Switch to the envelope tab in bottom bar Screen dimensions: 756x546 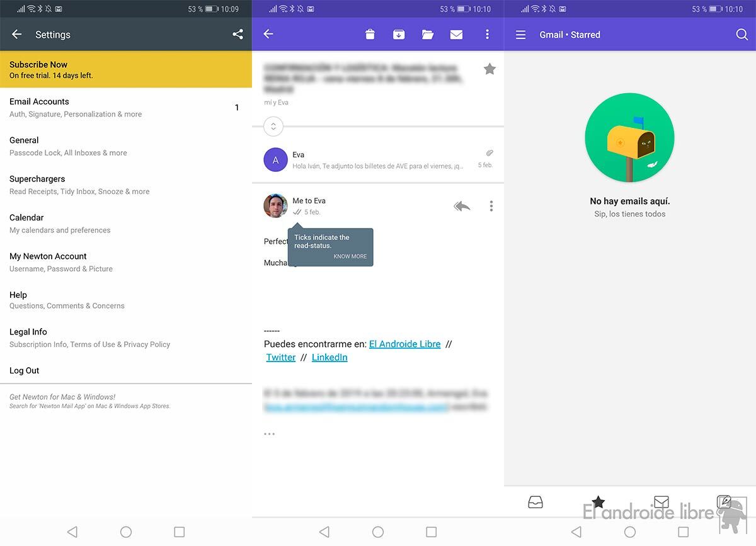click(661, 502)
